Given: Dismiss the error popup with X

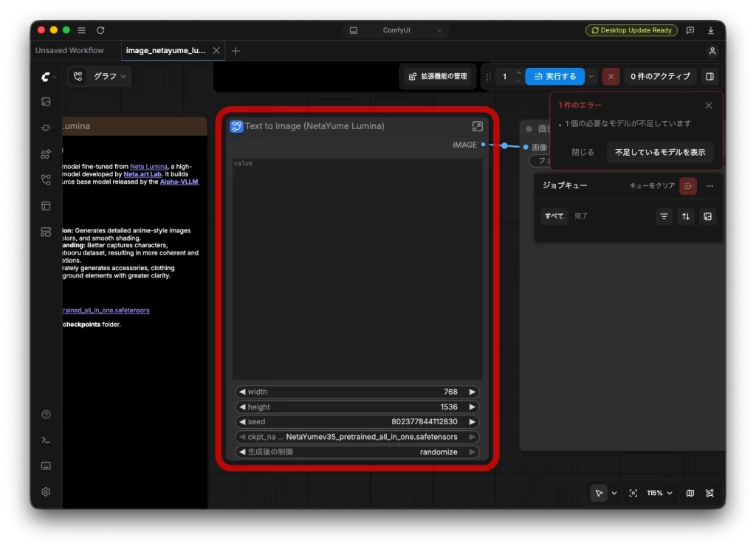Looking at the screenshot, I should (708, 106).
